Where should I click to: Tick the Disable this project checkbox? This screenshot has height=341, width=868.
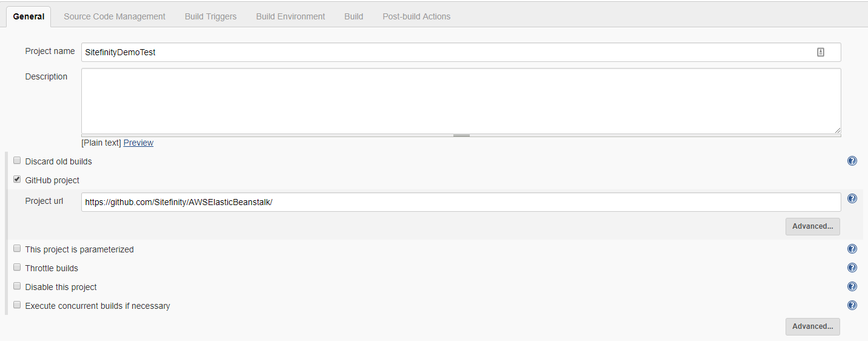tap(17, 286)
